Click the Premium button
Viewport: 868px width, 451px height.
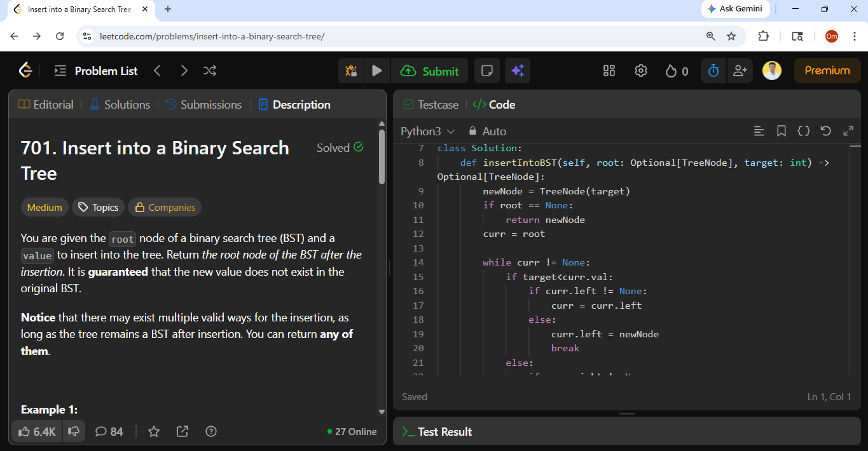click(827, 71)
